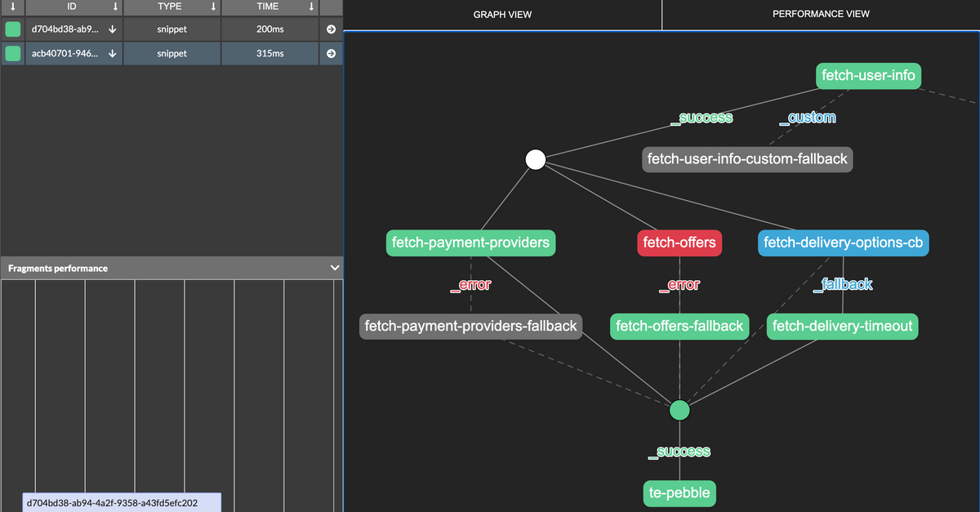Click the green circle junction node
Screen dimensions: 980x512
tap(679, 410)
